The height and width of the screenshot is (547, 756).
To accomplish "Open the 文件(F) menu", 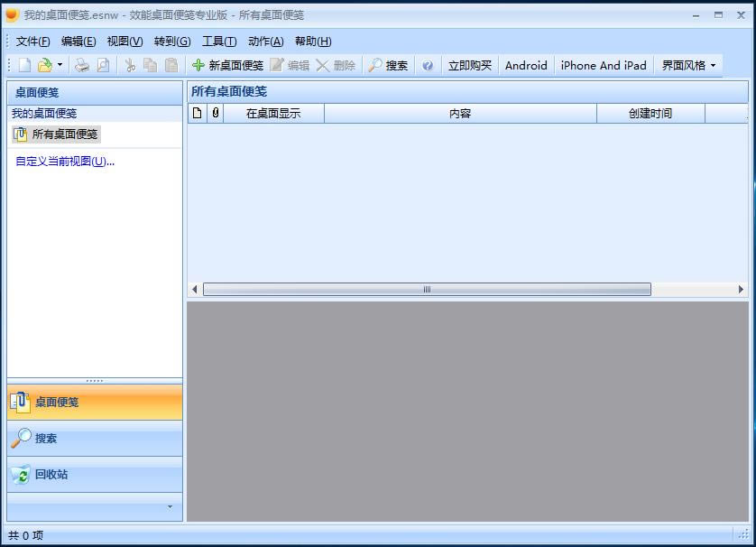I will point(32,42).
